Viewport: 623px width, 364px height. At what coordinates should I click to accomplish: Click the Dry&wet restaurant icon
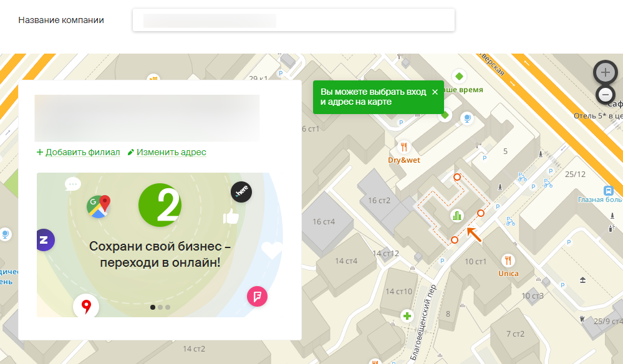click(x=404, y=147)
